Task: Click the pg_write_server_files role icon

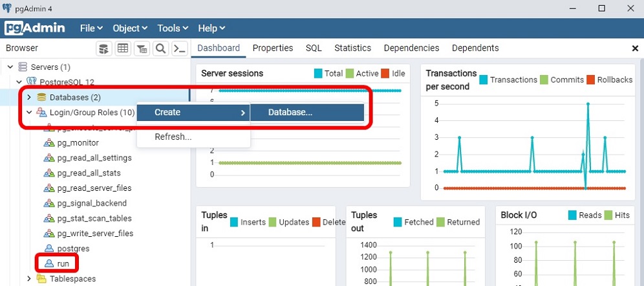Action: (49, 234)
